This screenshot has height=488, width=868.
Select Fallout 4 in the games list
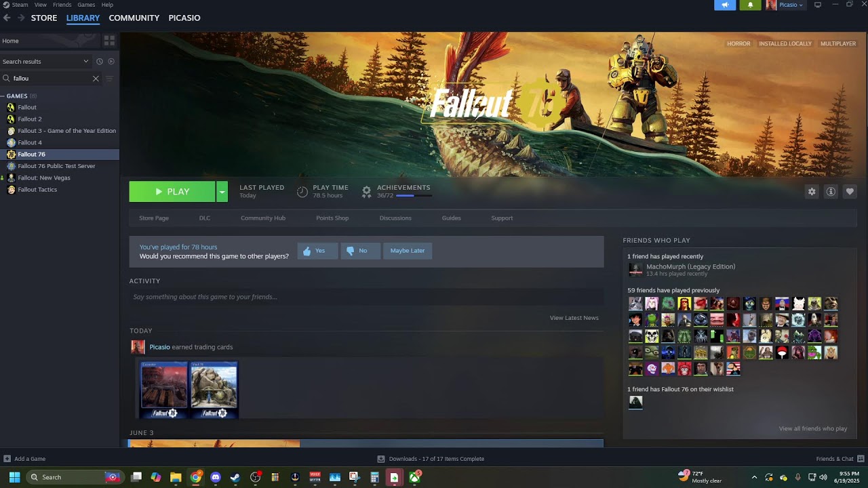coord(60,142)
